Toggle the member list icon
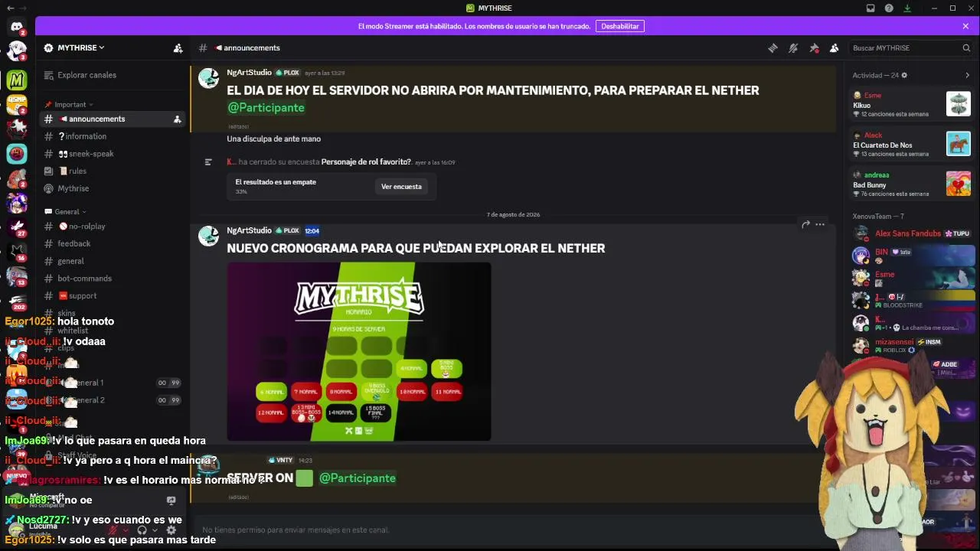The image size is (980, 551). [x=835, y=48]
